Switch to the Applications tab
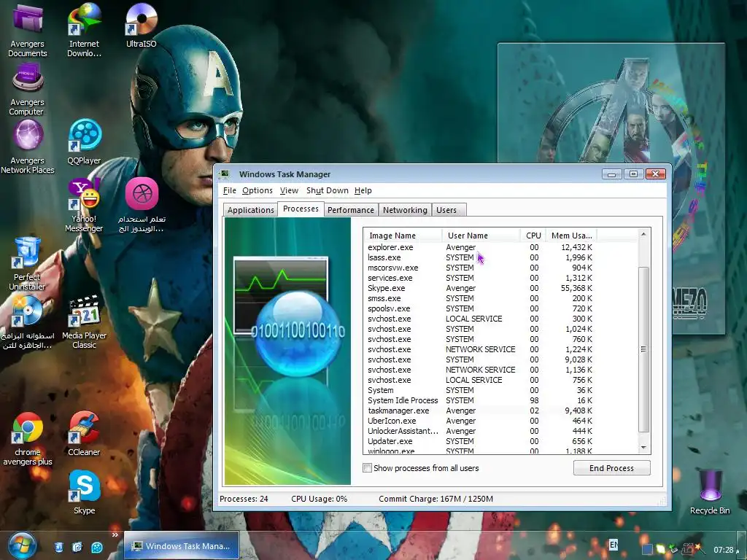Viewport: 747px width, 560px height. coord(251,210)
